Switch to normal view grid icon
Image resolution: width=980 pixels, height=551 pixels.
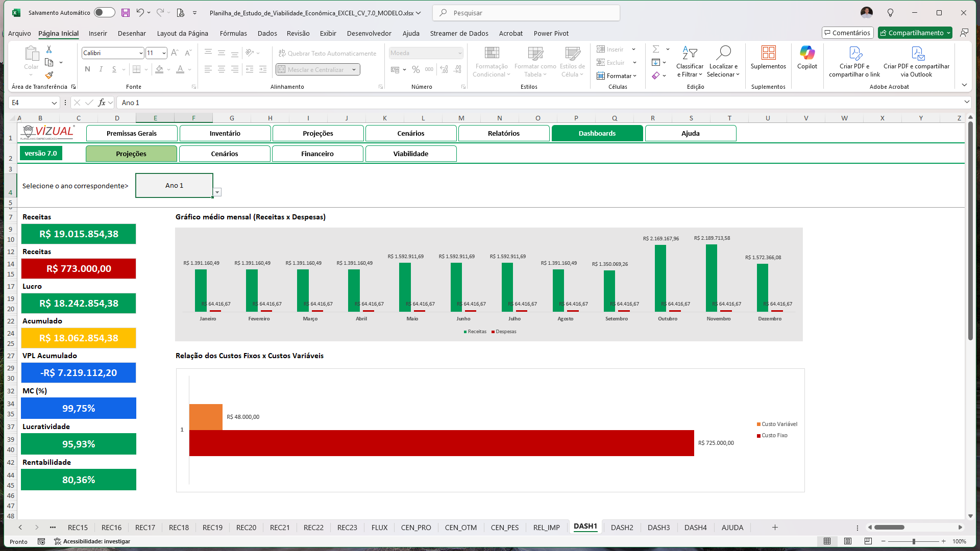tap(827, 541)
